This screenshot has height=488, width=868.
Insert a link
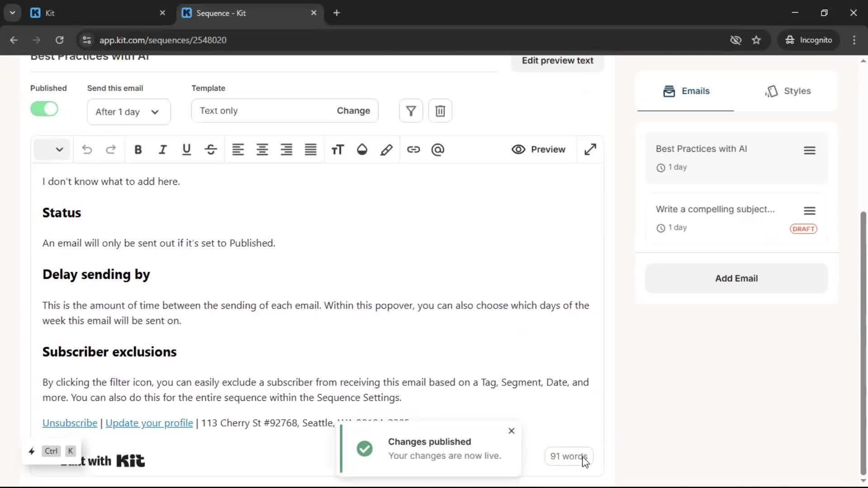pos(414,150)
